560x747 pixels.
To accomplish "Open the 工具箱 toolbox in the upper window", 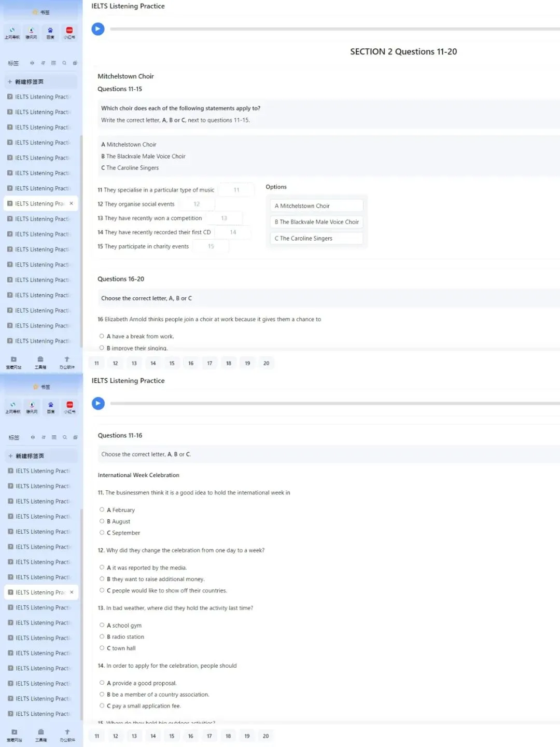I will [40, 362].
